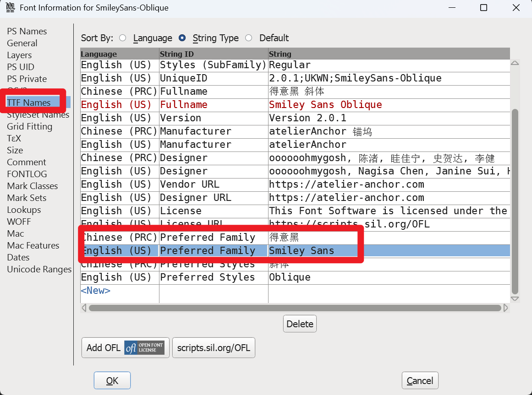
Task: Minimize the Font Information window
Action: [x=452, y=7]
